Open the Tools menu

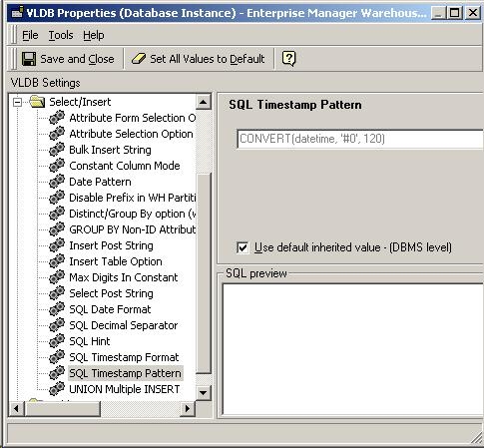(x=61, y=35)
